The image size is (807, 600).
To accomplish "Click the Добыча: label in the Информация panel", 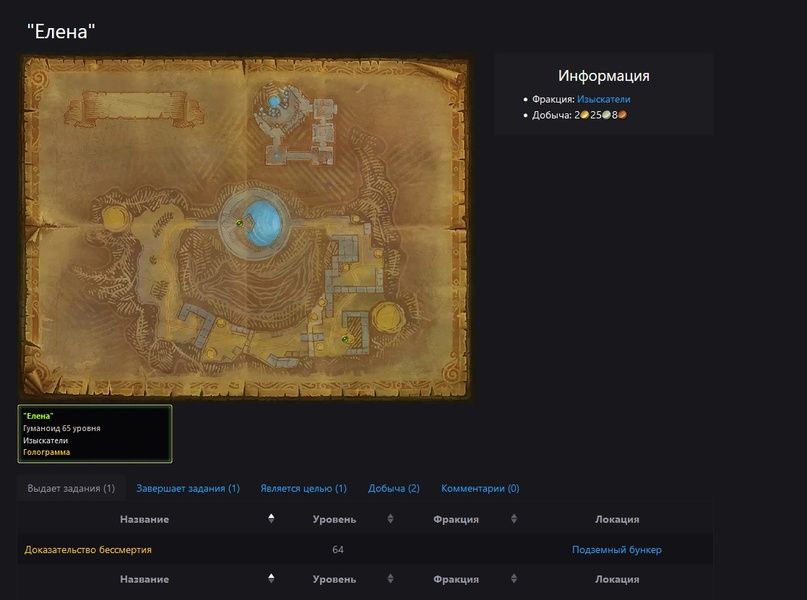I will click(552, 115).
